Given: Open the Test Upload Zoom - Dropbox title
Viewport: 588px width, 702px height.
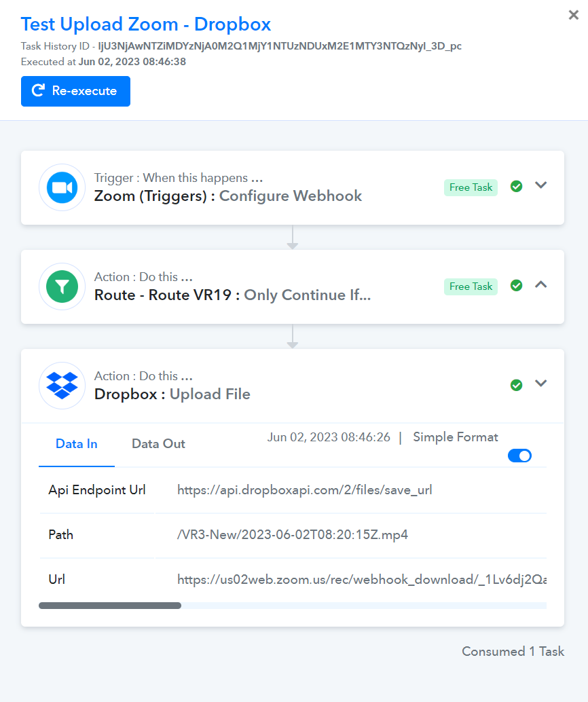Looking at the screenshot, I should 146,24.
